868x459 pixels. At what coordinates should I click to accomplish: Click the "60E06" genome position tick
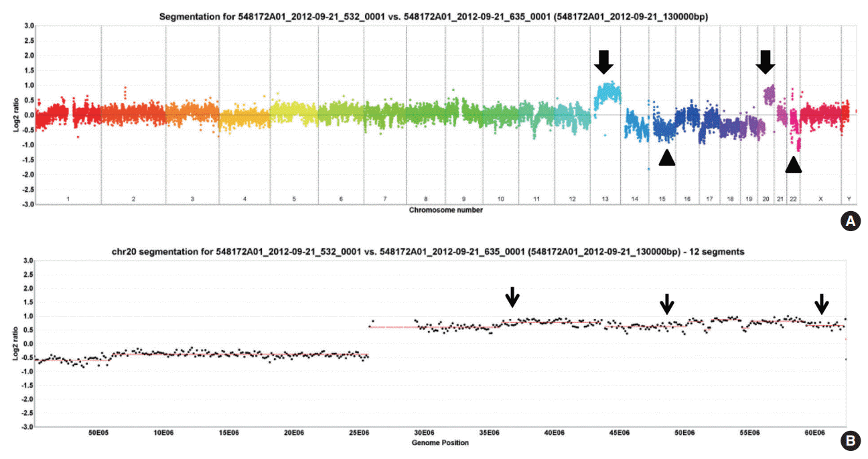[x=816, y=434]
